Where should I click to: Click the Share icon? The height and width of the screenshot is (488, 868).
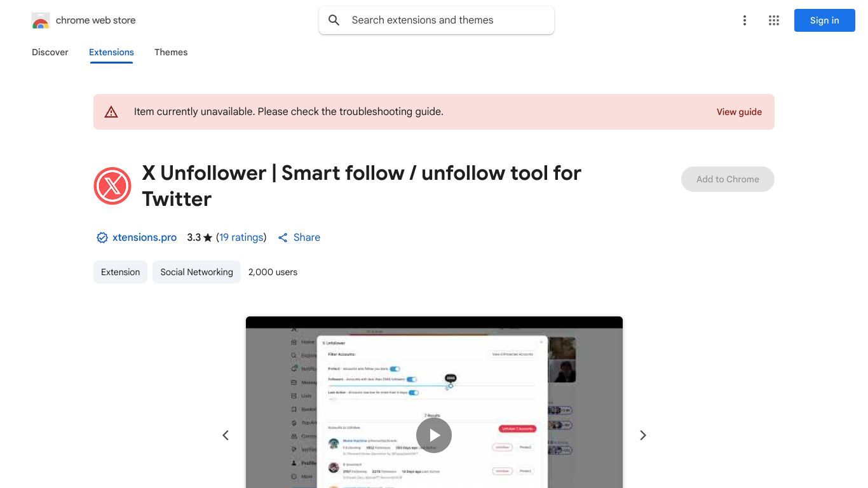coord(283,238)
